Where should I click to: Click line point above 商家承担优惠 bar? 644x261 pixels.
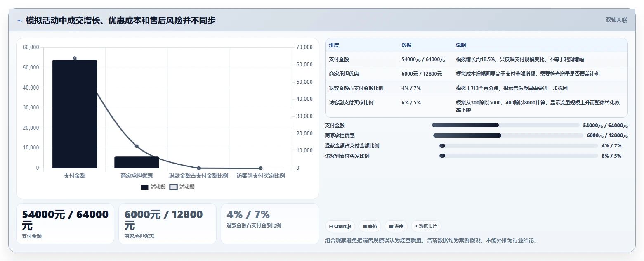click(137, 146)
